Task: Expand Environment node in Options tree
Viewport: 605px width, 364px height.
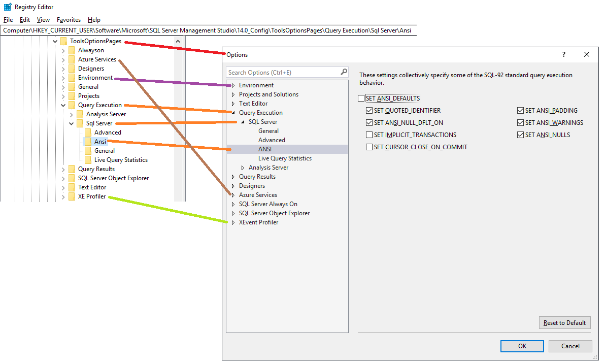Action: pyautogui.click(x=233, y=85)
